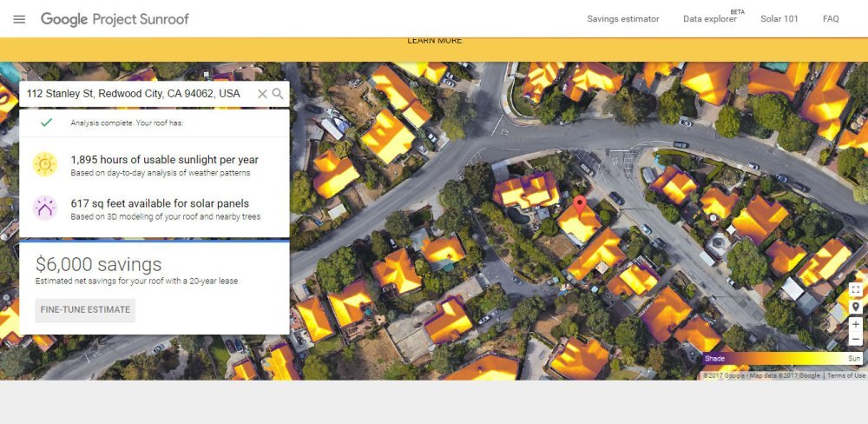Select '617 sq feet available for solar panels' text

tap(160, 203)
